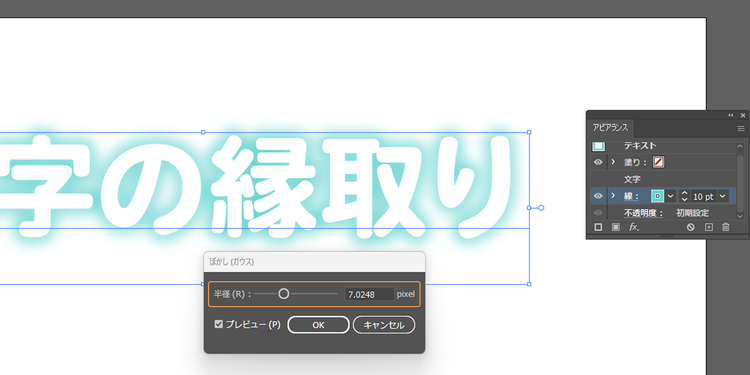Click Duplicate Selected Item icon
Image resolution: width=750 pixels, height=375 pixels.
[709, 227]
